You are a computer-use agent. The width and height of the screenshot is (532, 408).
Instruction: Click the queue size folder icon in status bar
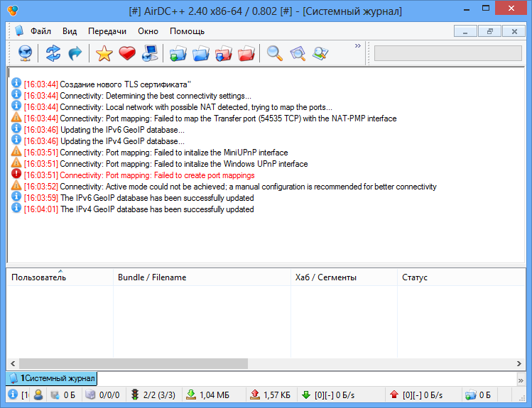coord(471,395)
